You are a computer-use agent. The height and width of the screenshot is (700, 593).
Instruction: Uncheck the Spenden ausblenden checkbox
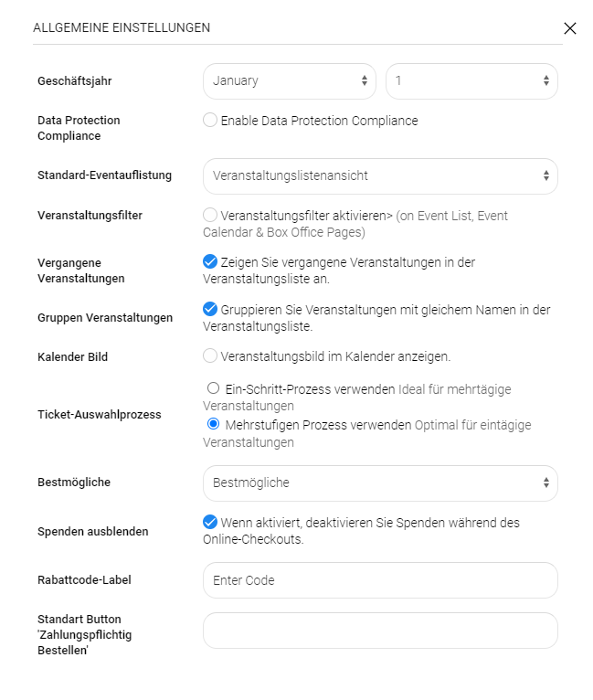210,523
